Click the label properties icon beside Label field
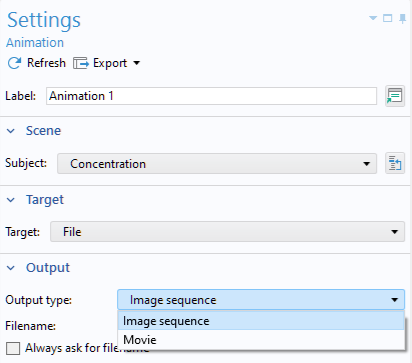 click(395, 96)
